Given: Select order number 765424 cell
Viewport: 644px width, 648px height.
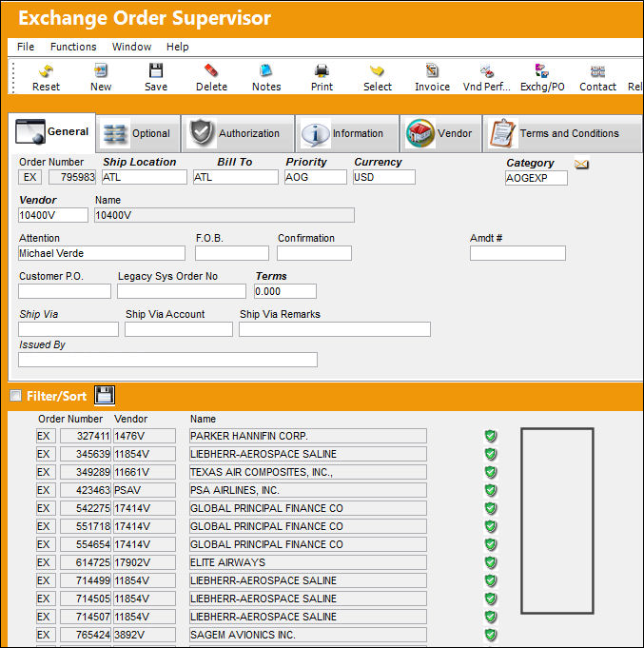Looking at the screenshot, I should tap(86, 635).
